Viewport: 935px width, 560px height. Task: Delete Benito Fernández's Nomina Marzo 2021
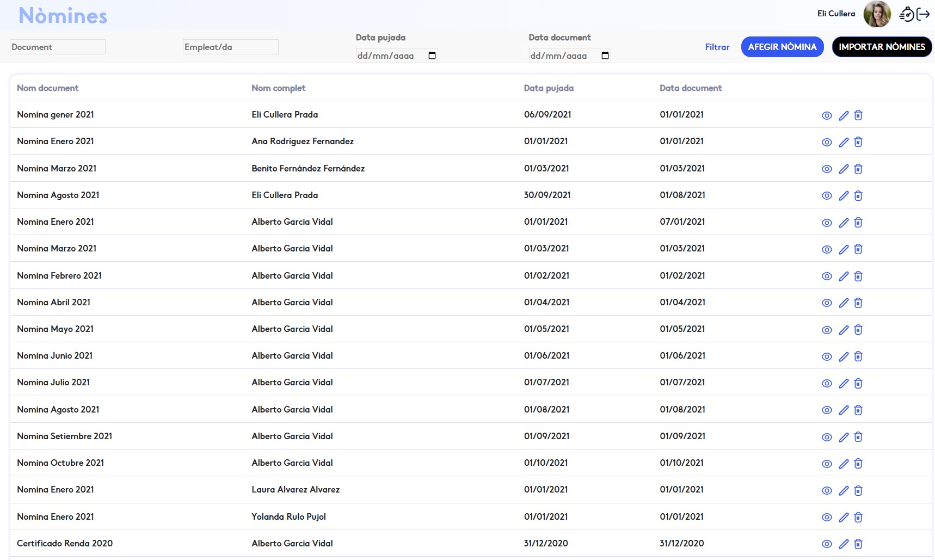pyautogui.click(x=858, y=169)
